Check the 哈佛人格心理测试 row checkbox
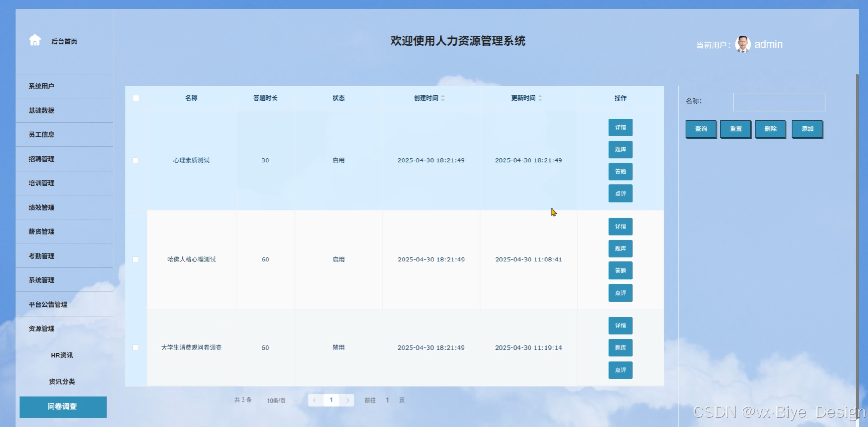868x427 pixels. [136, 260]
